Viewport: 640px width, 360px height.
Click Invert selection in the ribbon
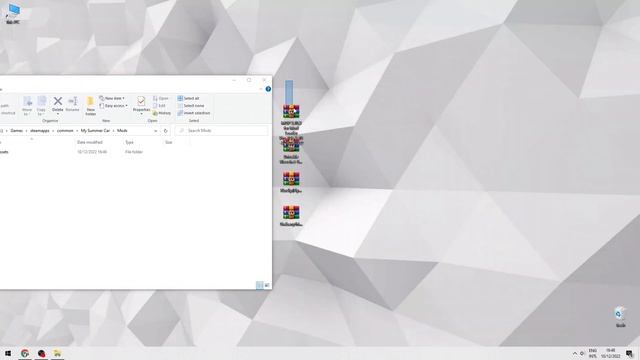(194, 113)
